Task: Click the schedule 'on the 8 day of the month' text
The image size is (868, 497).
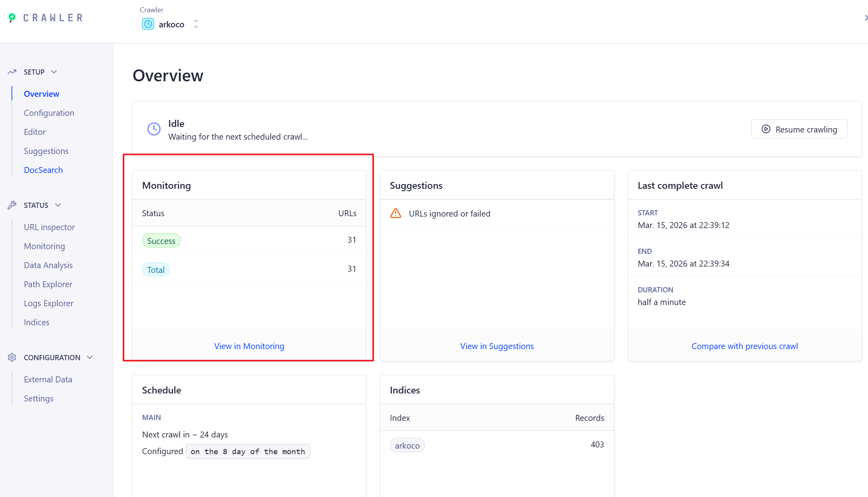Action: click(248, 451)
